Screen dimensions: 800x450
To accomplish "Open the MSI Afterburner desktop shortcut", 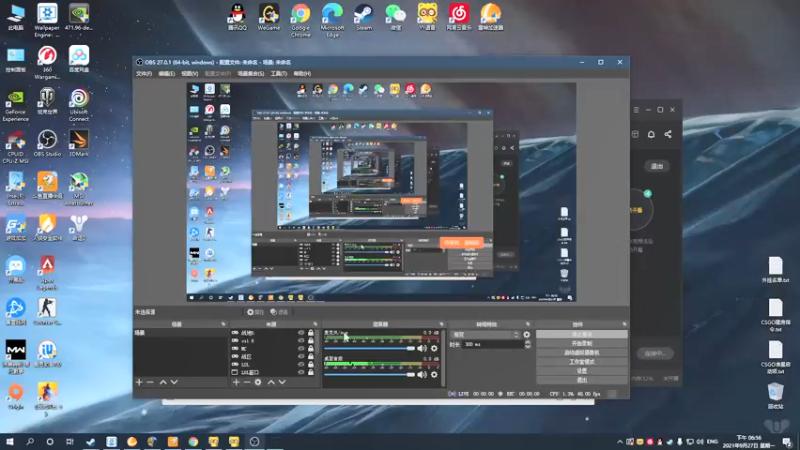I will 79,189.
